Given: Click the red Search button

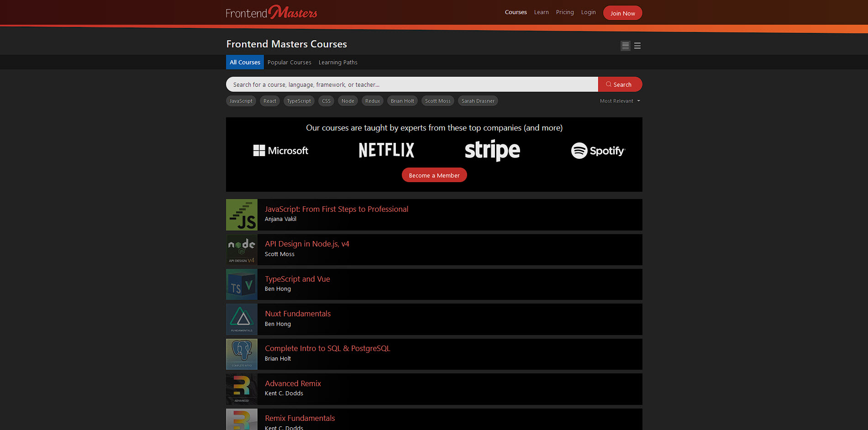Looking at the screenshot, I should coord(620,84).
